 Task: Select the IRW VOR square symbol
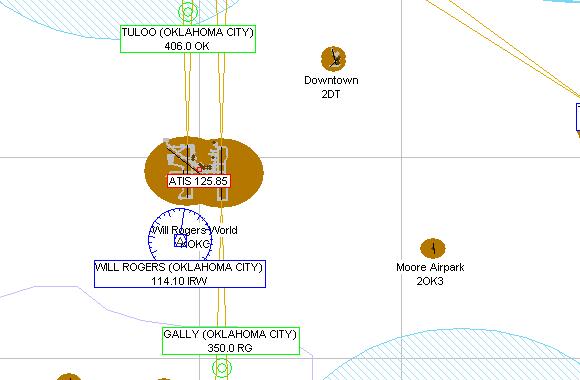point(180,241)
